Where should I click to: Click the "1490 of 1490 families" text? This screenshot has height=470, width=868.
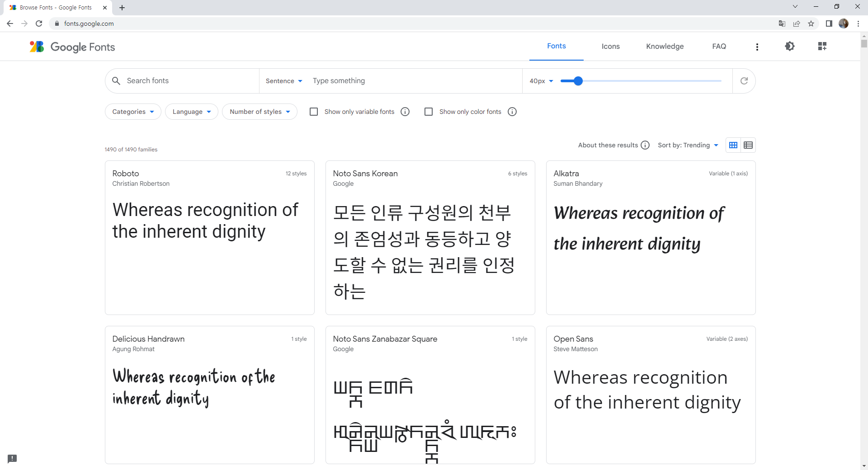[131, 150]
